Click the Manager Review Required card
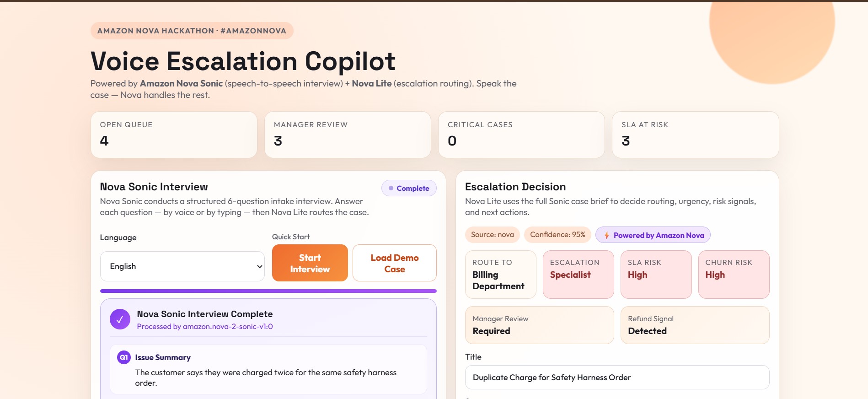 coord(540,325)
